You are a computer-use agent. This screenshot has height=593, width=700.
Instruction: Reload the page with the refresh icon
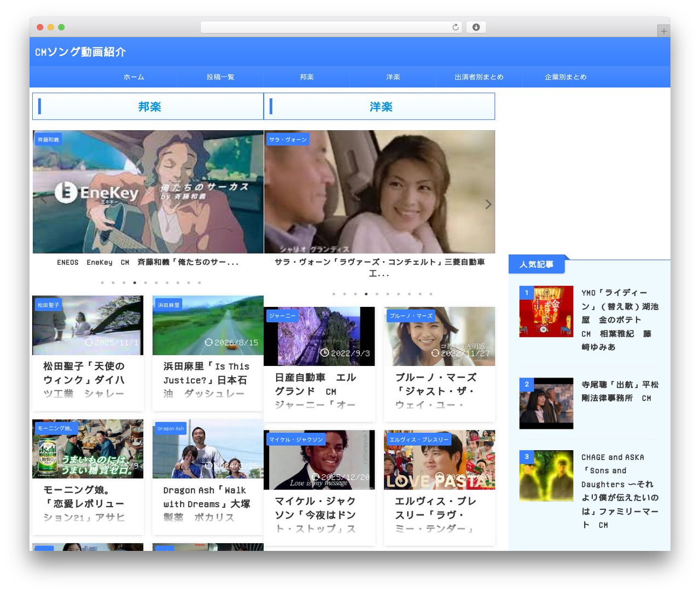[x=456, y=27]
